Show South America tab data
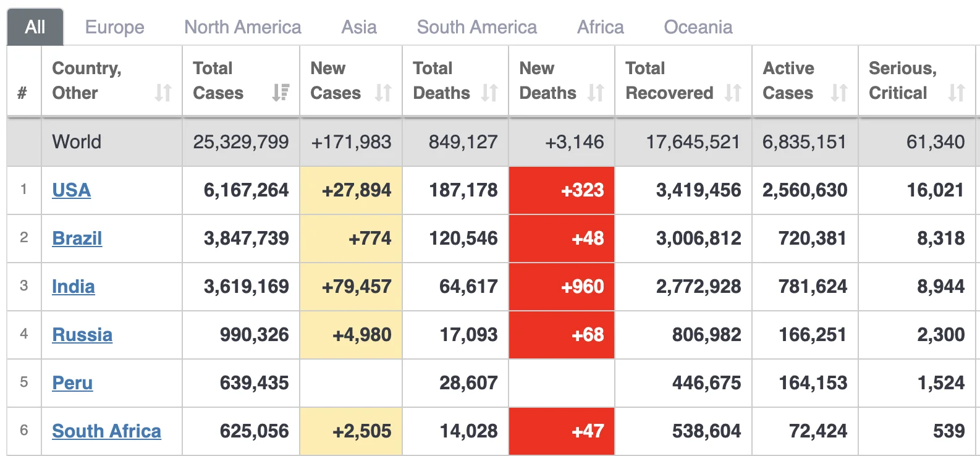 (x=476, y=27)
